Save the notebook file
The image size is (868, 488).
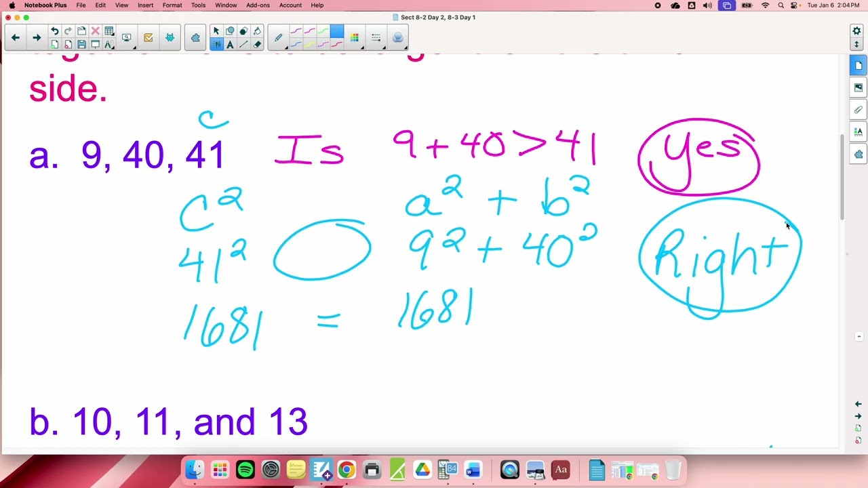(x=81, y=44)
